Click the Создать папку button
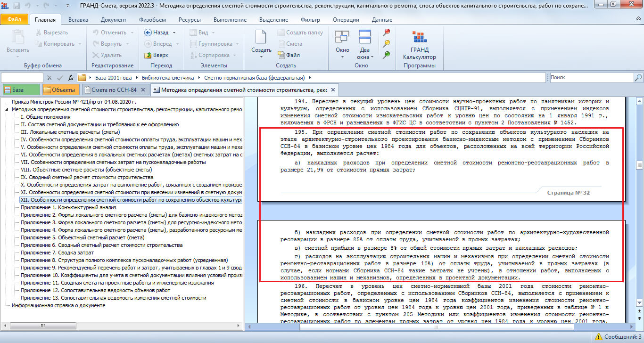 (x=300, y=33)
